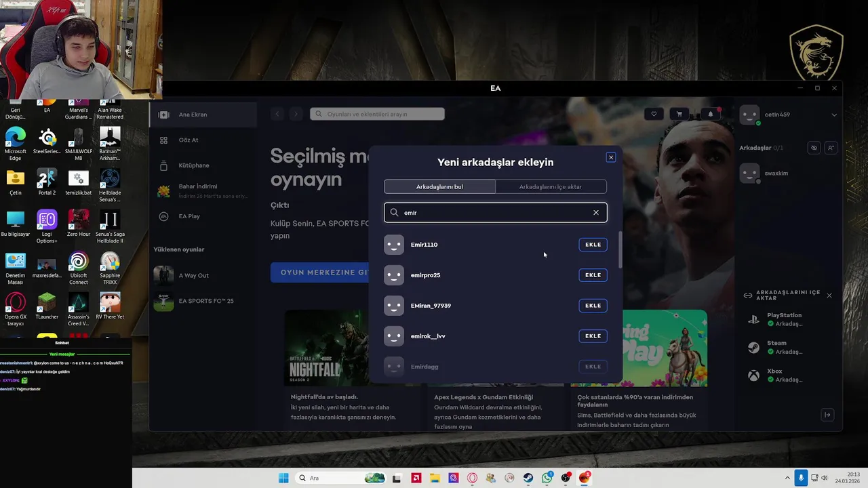Image resolution: width=868 pixels, height=488 pixels.
Task: Open Portal 2 desktop shortcut
Action: pyautogui.click(x=47, y=182)
